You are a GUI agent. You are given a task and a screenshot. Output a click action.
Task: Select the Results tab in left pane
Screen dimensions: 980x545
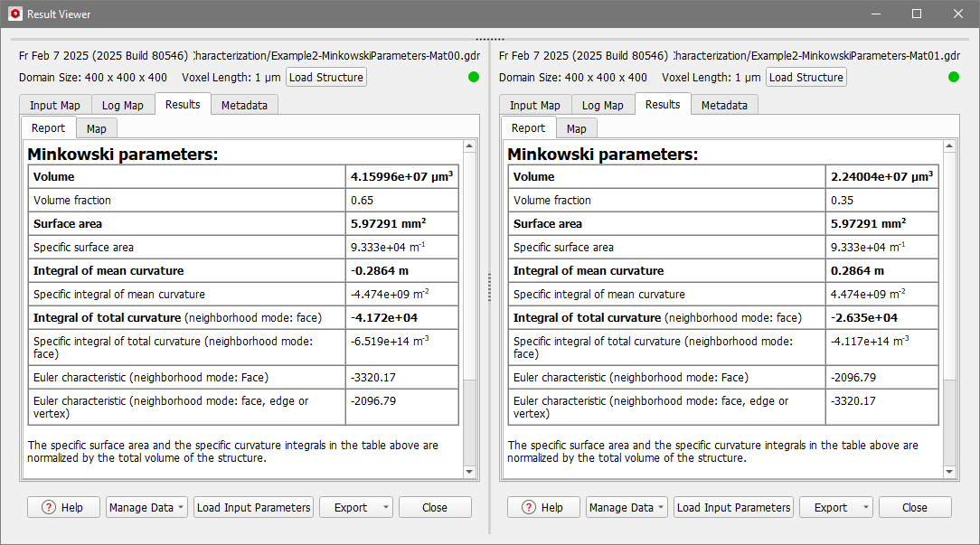(x=183, y=104)
